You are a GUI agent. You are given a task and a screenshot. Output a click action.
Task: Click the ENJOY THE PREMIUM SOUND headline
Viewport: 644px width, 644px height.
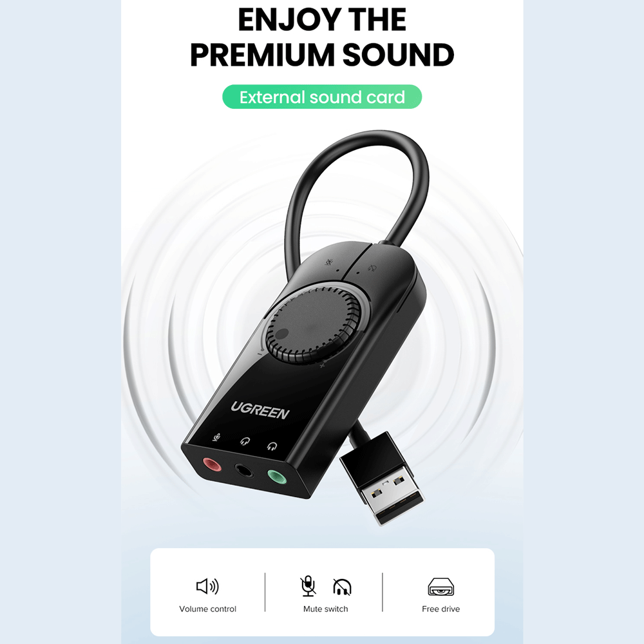click(322, 37)
